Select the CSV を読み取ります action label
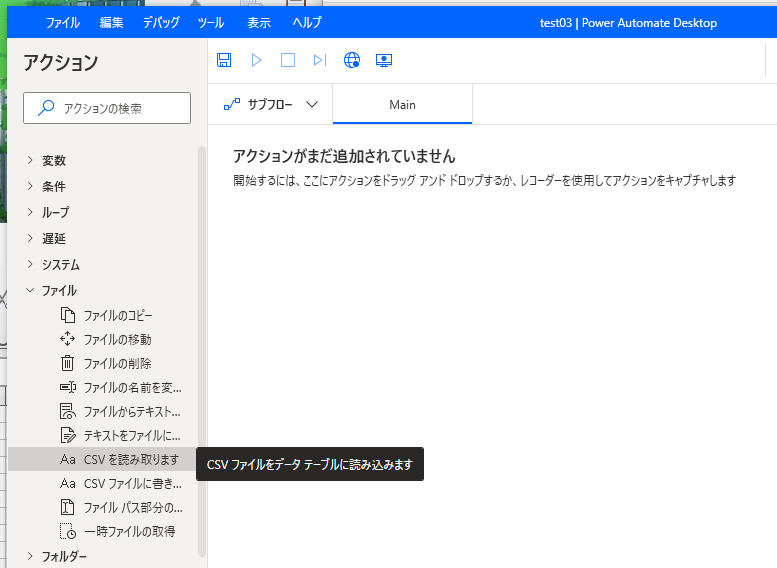Viewport: 777px width, 568px height. click(131, 459)
